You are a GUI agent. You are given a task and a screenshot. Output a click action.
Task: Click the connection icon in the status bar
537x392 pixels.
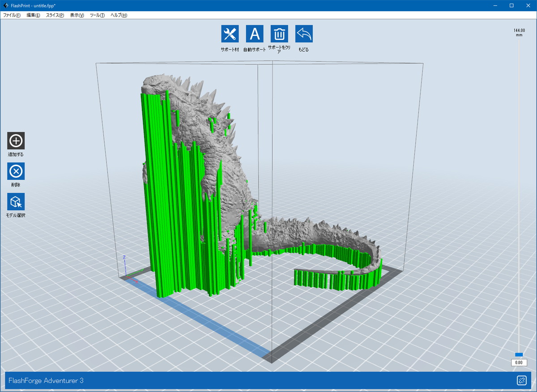[x=521, y=380]
